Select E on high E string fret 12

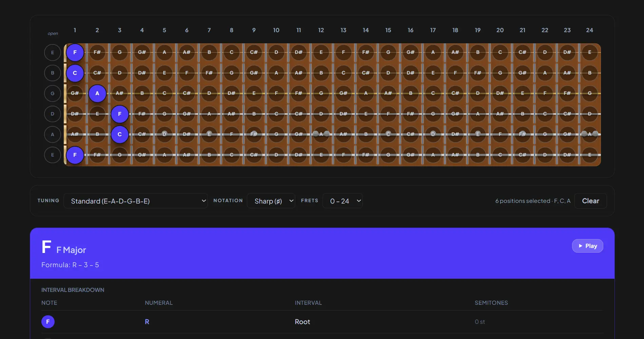pyautogui.click(x=321, y=52)
